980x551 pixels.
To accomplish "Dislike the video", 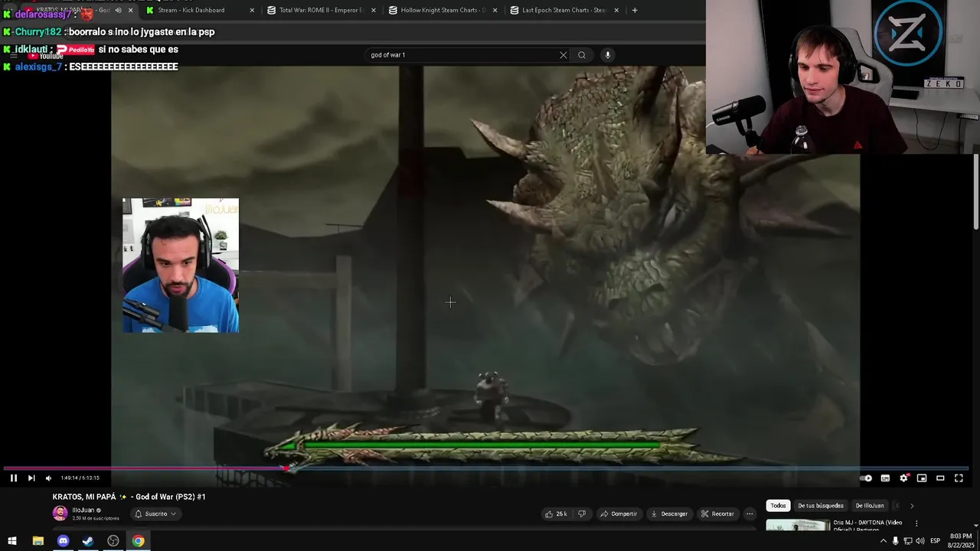I will click(x=582, y=514).
